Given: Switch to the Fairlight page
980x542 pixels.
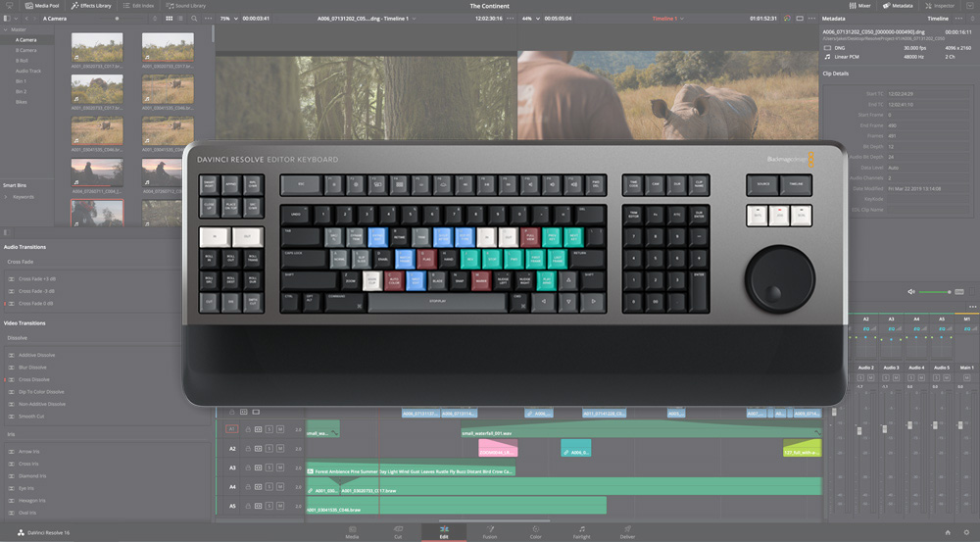Looking at the screenshot, I should (x=581, y=532).
